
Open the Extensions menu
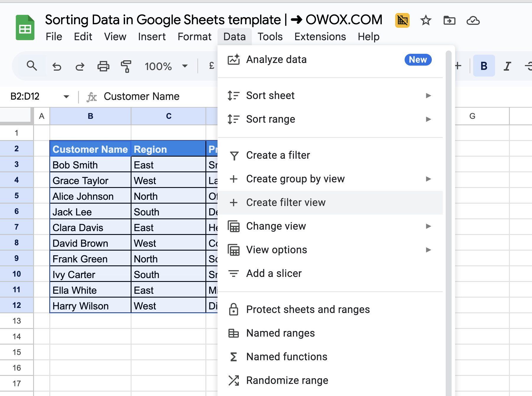320,37
